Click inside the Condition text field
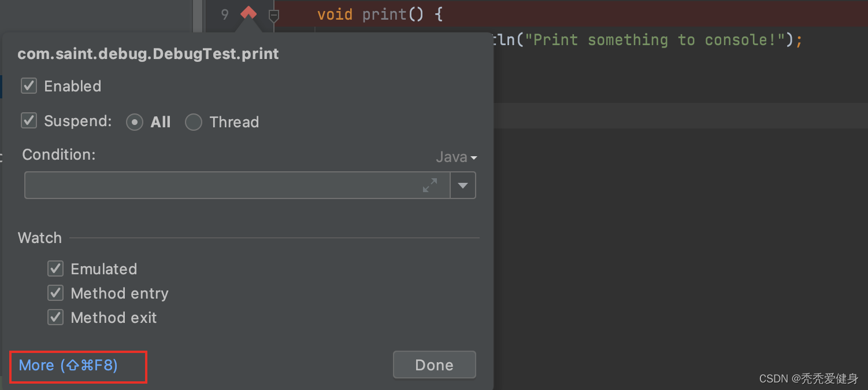The image size is (868, 390). pyautogui.click(x=220, y=186)
